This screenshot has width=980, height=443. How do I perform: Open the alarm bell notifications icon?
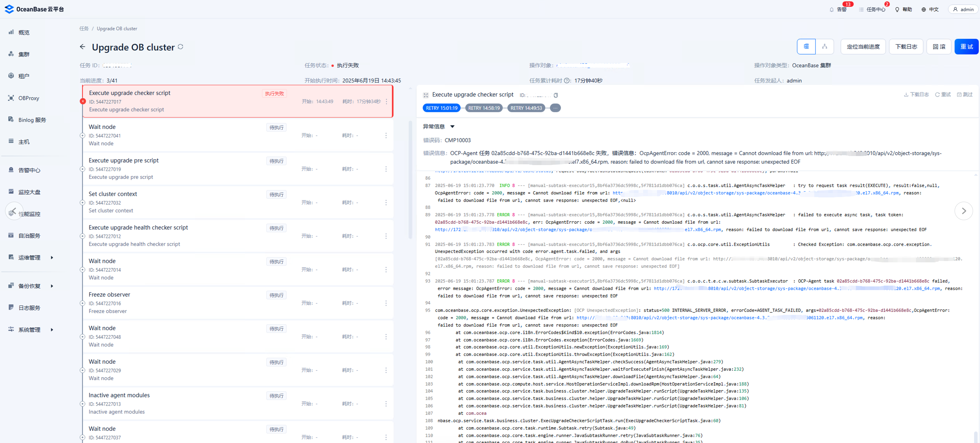click(x=832, y=9)
